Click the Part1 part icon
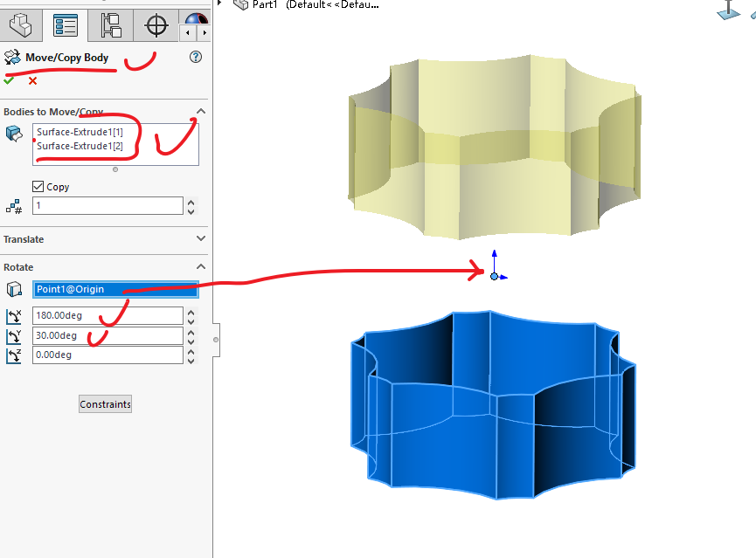This screenshot has width=756, height=558. (x=240, y=4)
